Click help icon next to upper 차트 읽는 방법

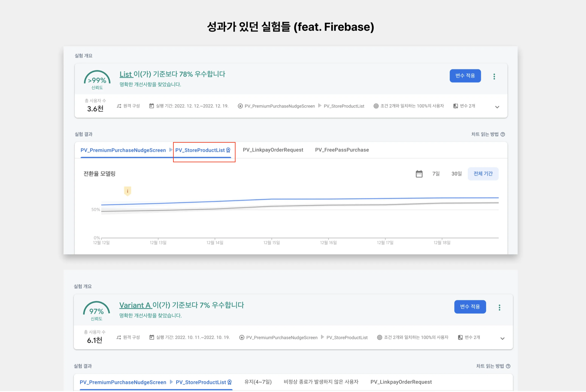pyautogui.click(x=503, y=134)
